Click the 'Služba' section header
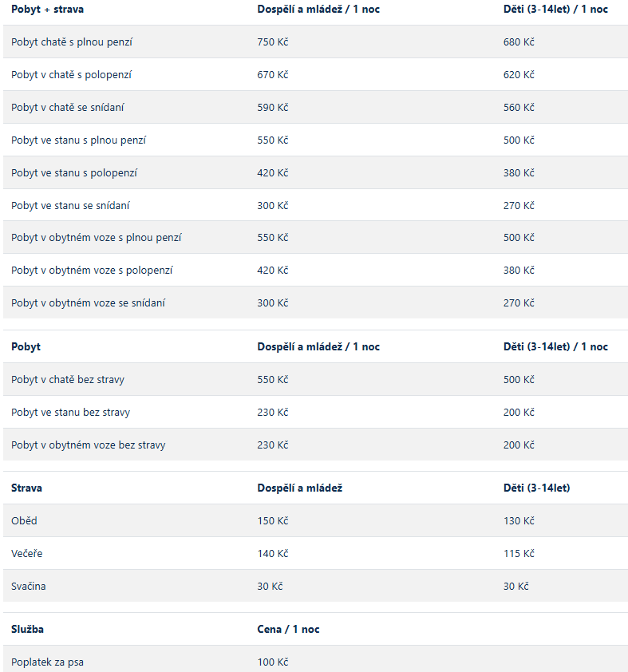This screenshot has width=628, height=672. pos(27,629)
